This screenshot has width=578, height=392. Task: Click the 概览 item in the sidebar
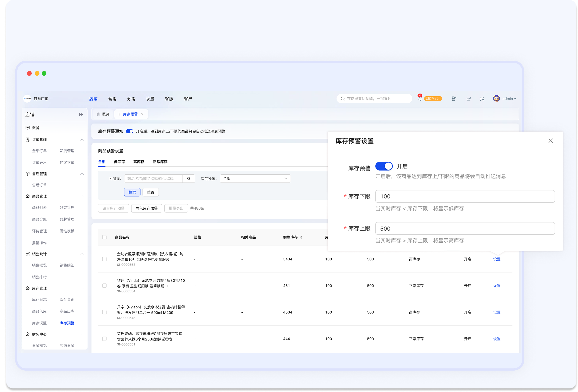coord(35,128)
